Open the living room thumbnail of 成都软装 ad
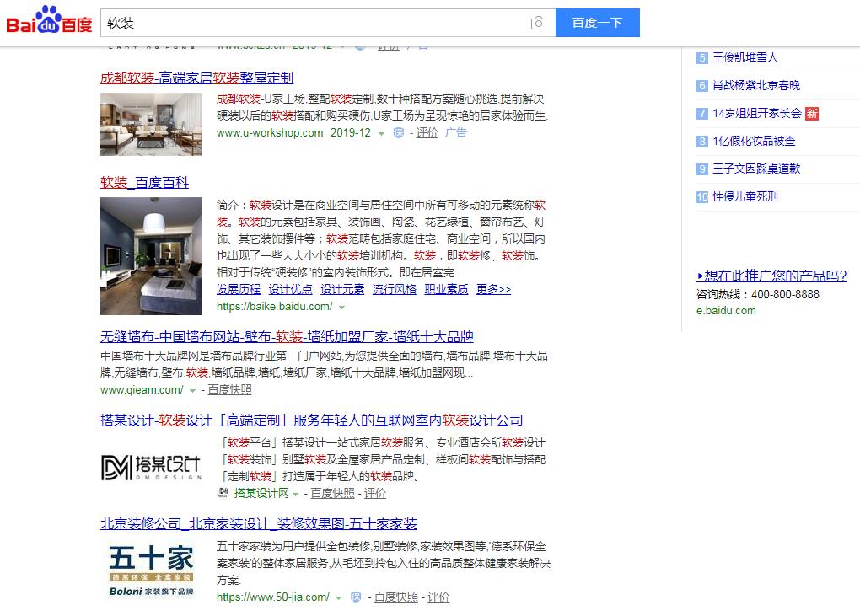The width and height of the screenshot is (860, 616). click(x=152, y=124)
